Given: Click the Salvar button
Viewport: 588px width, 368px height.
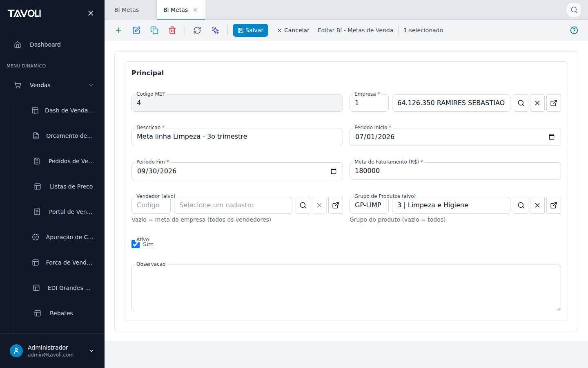Looking at the screenshot, I should coord(250,30).
